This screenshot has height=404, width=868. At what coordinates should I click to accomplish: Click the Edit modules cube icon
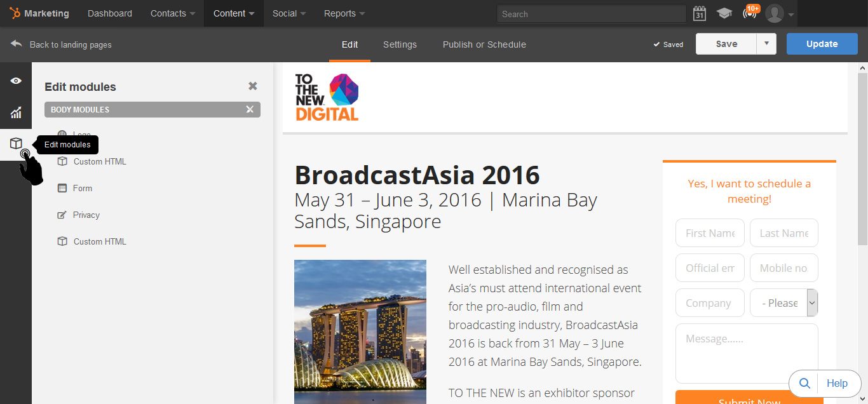[16, 144]
